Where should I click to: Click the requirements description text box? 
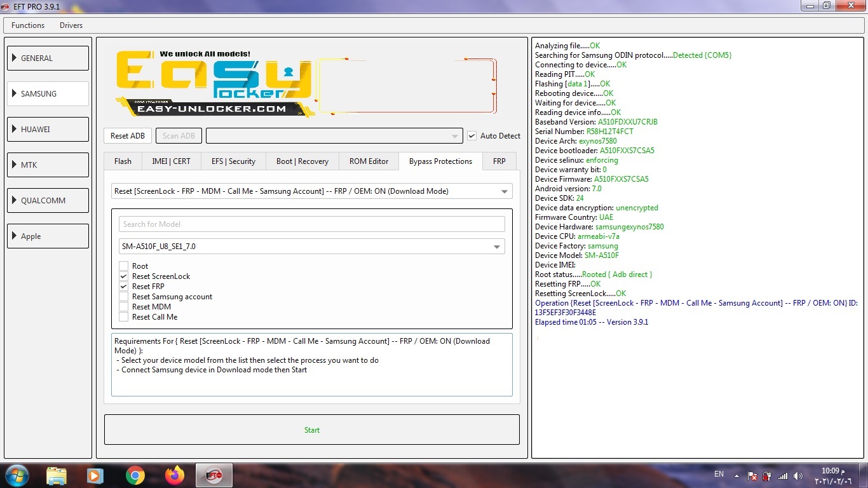(311, 365)
